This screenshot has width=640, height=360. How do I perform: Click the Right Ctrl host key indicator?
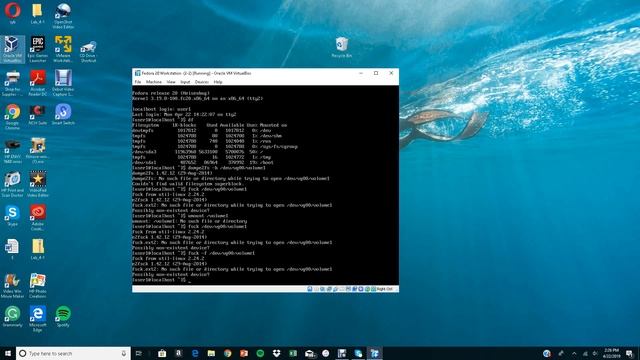point(384,289)
